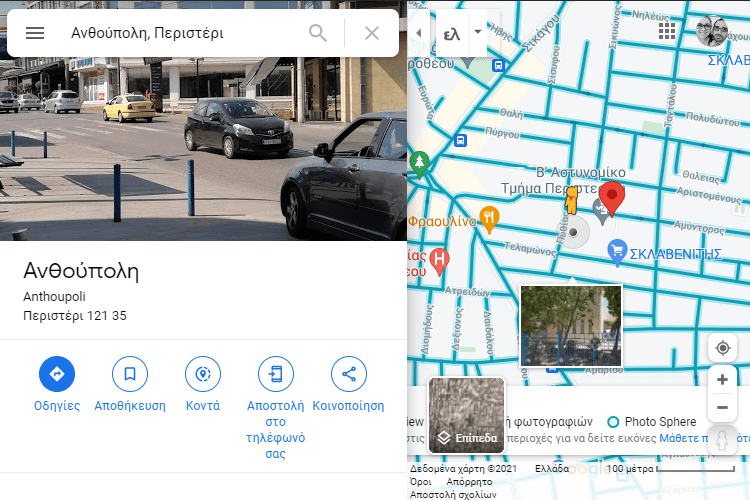The image size is (750, 500).
Task: Click the Street View Pegman control button
Action: (722, 440)
